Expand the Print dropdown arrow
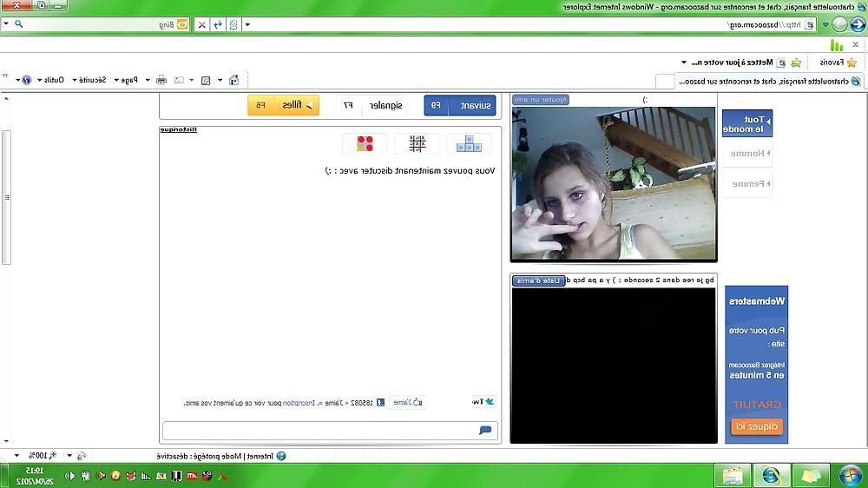868x488 pixels. click(148, 80)
